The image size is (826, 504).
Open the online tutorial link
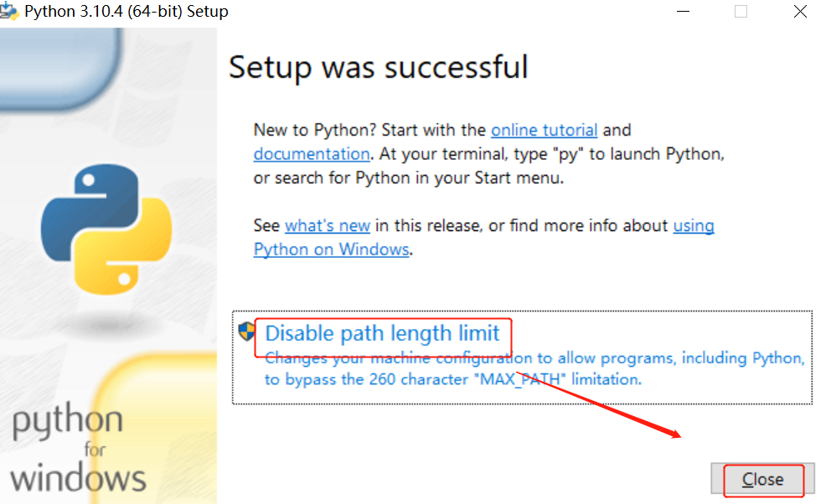point(544,131)
